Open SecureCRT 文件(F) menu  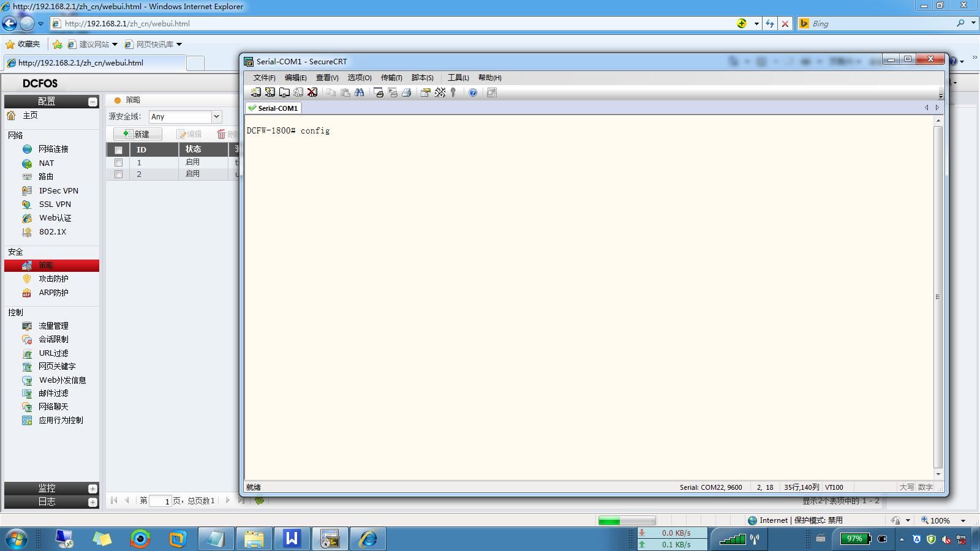(x=264, y=78)
